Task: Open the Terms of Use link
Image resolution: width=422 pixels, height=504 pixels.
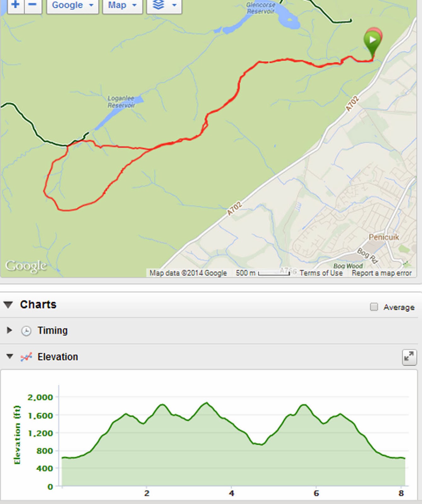Action: [x=321, y=273]
